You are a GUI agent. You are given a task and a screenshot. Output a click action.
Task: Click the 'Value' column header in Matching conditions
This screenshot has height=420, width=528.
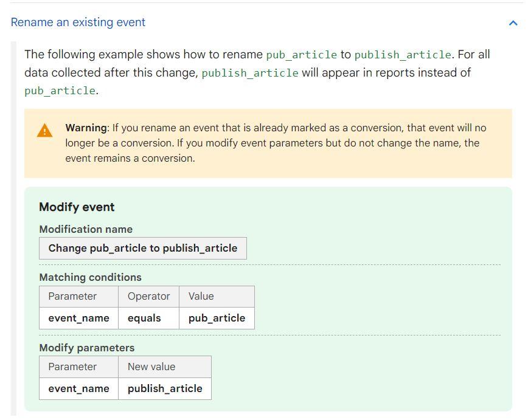click(217, 297)
